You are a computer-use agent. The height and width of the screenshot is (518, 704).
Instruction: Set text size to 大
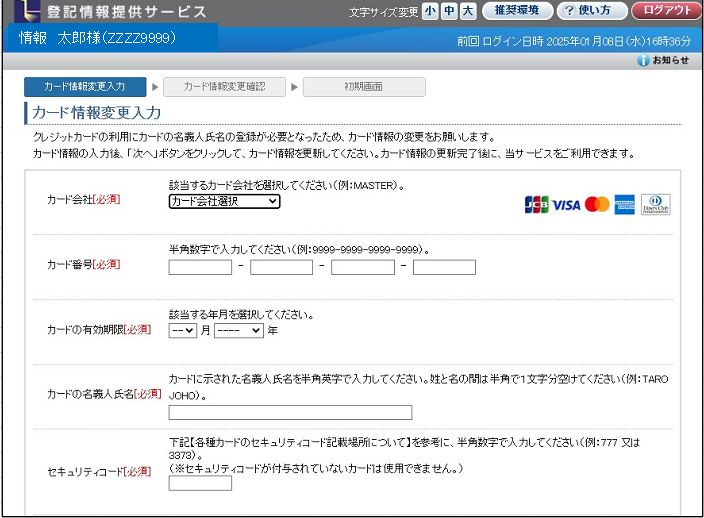tap(468, 11)
